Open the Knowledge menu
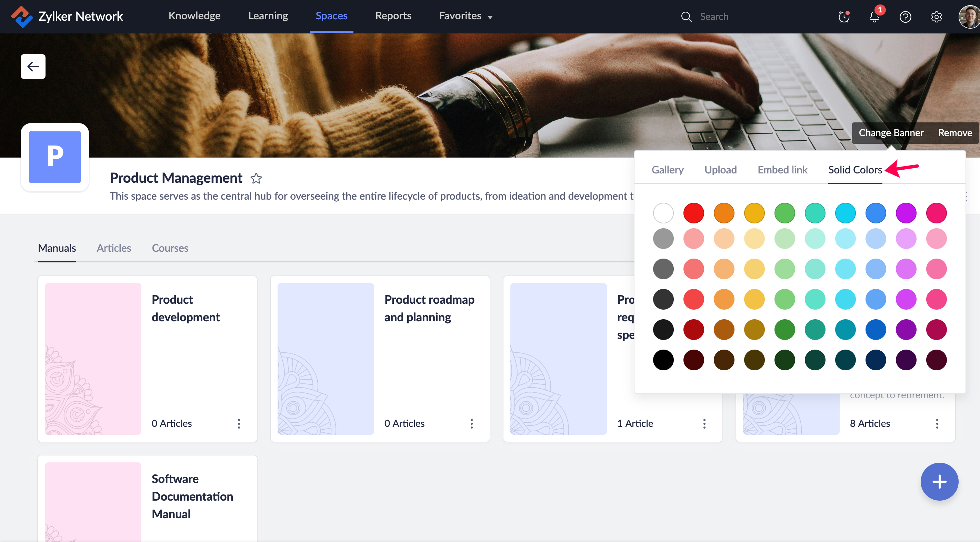The width and height of the screenshot is (980, 542). point(194,16)
